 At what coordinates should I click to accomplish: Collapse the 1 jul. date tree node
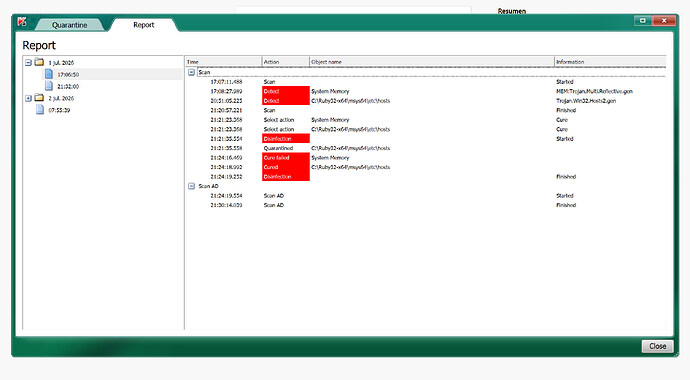[28, 62]
